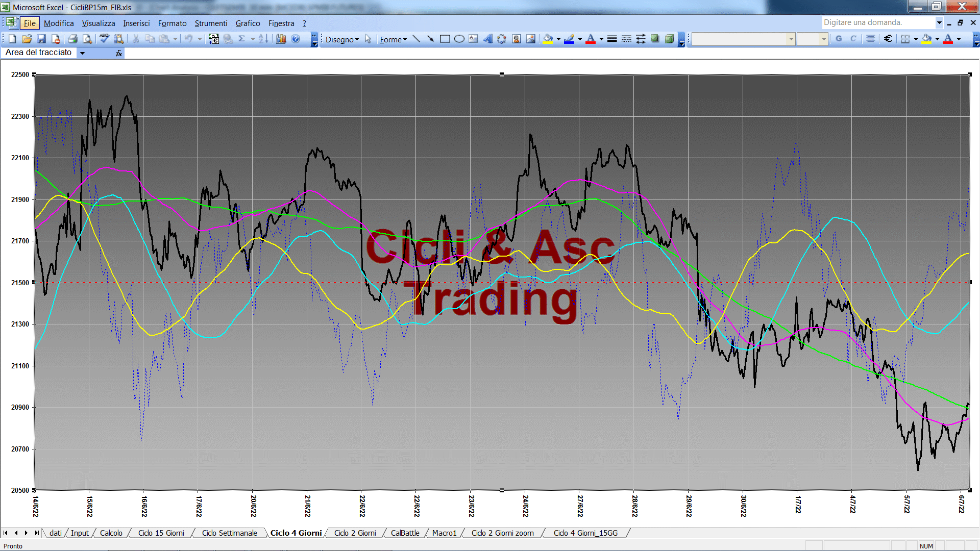Image resolution: width=980 pixels, height=551 pixels.
Task: Open the Strumenti menu
Action: [x=211, y=23]
